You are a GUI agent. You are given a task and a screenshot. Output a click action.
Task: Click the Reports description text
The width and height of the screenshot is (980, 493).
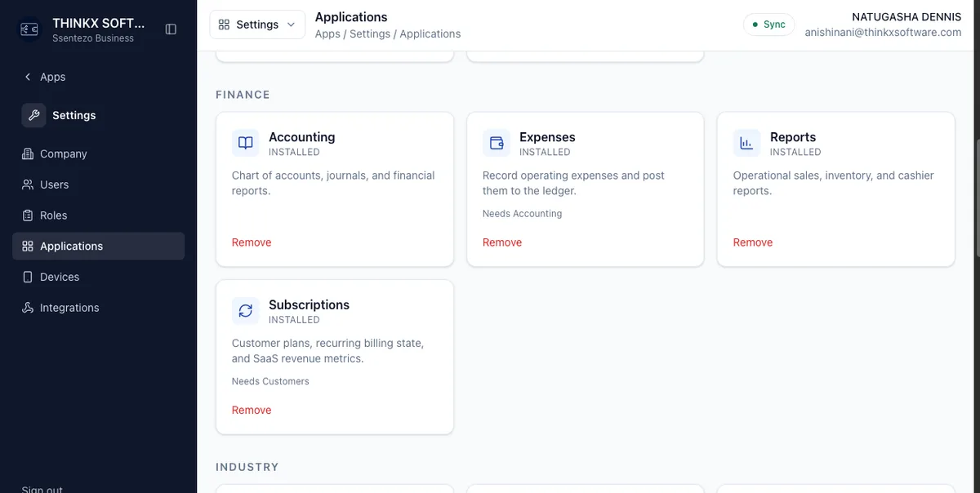(833, 183)
